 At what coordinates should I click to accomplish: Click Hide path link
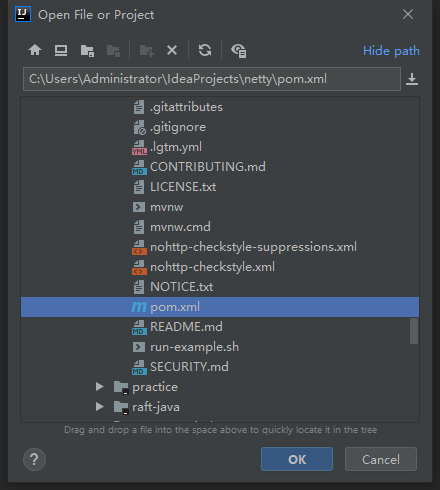(x=391, y=51)
